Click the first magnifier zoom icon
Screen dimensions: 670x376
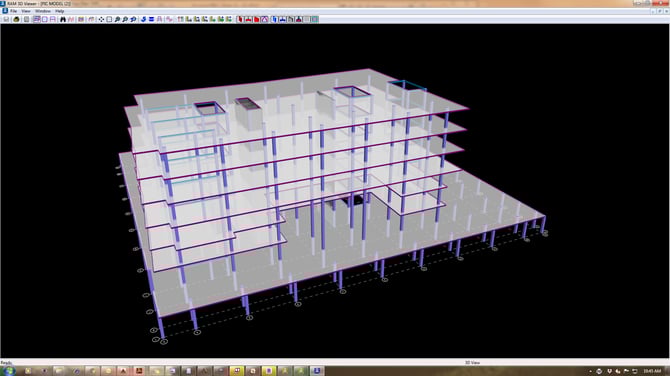(x=118, y=19)
